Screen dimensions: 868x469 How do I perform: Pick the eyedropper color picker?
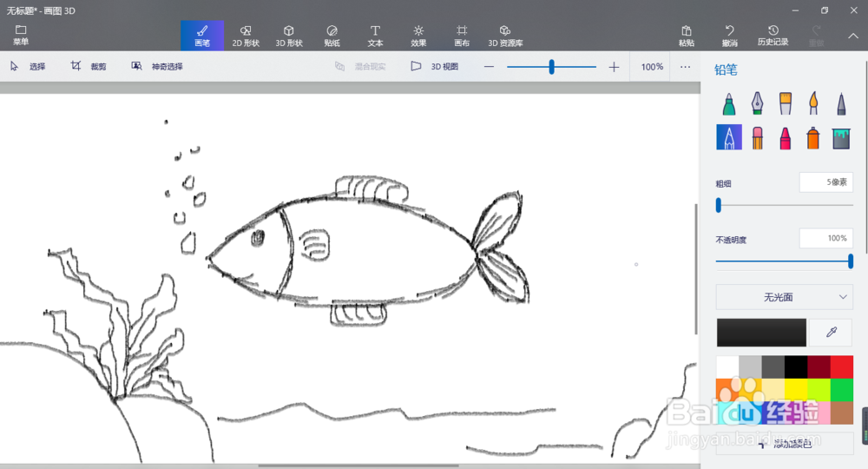pyautogui.click(x=832, y=333)
